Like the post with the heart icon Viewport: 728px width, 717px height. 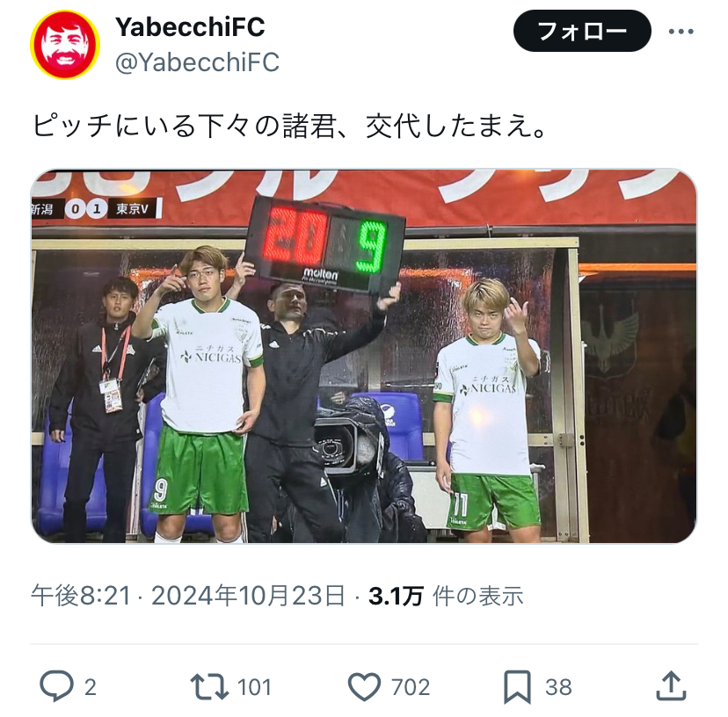(x=365, y=687)
